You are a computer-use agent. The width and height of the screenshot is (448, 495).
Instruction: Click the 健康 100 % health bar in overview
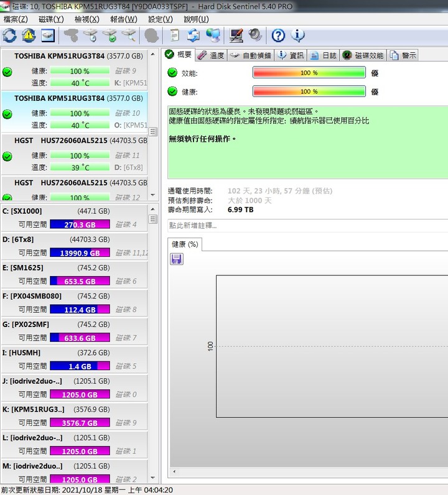coord(309,91)
